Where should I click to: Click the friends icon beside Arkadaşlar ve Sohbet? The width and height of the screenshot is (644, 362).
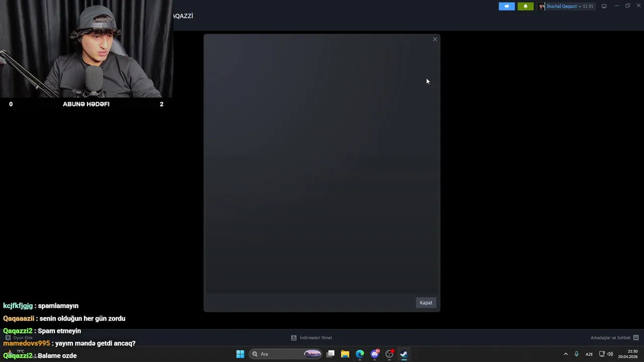(x=635, y=338)
